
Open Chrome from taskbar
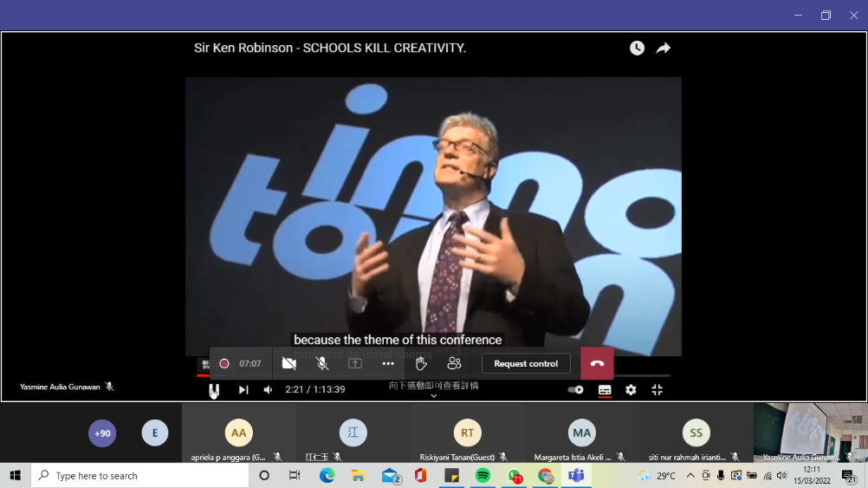[545, 476]
